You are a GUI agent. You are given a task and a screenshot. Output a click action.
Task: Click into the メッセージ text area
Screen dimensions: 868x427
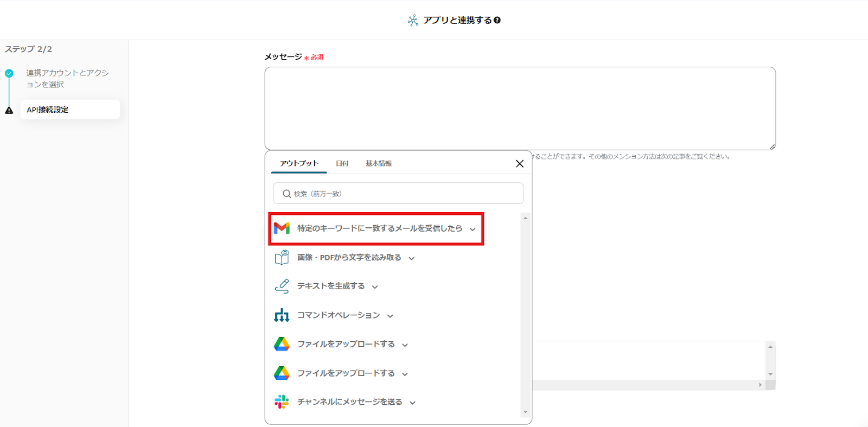(520, 109)
